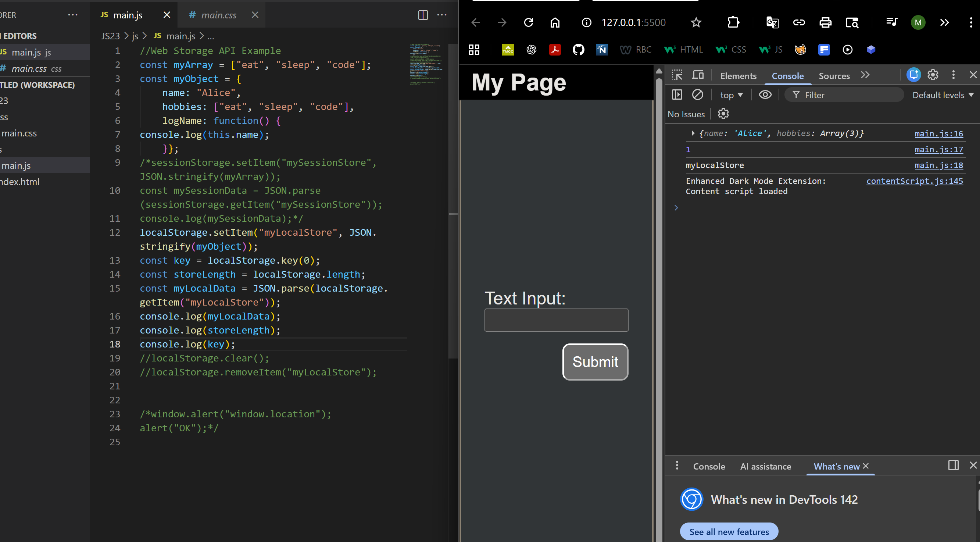The image size is (980, 542).
Task: Open the AI assistance feature in DevTools
Action: point(765,466)
